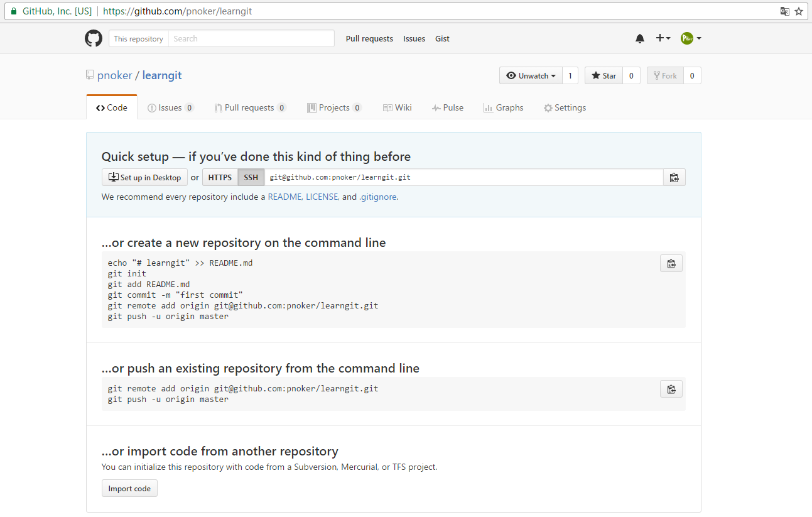Bookmark page with the star icon
The image size is (812, 517).
(799, 11)
